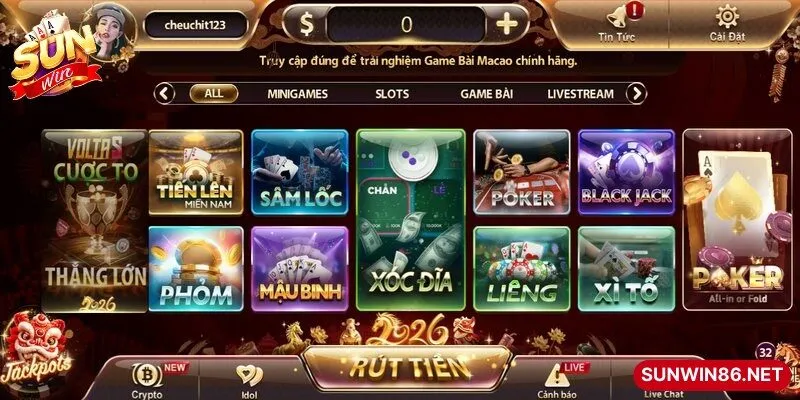Open the Xóc Đĩa game tile
Image resolution: width=800 pixels, height=400 pixels.
pyautogui.click(x=411, y=219)
